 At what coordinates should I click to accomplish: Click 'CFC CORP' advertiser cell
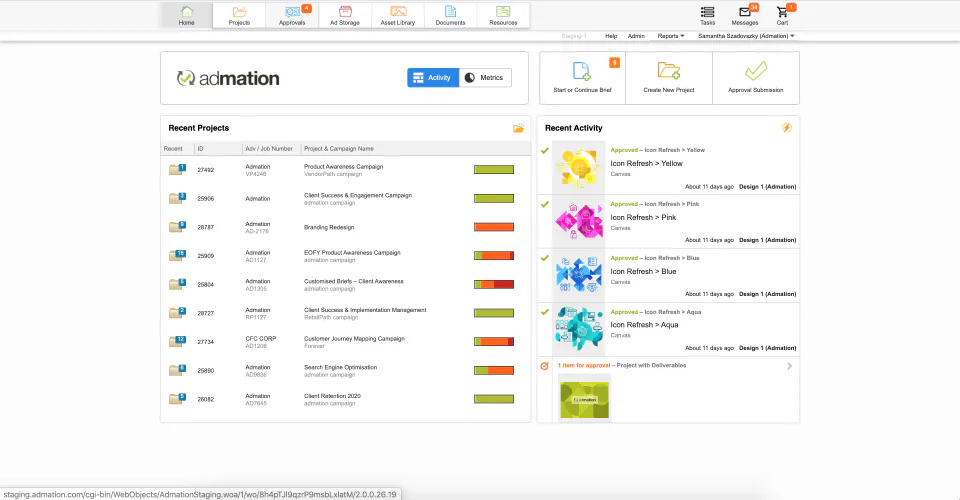[x=261, y=338]
